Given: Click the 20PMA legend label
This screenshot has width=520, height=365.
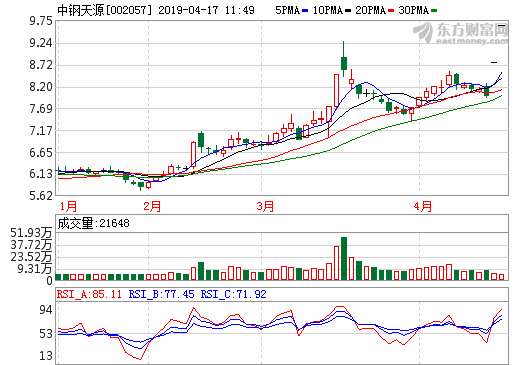Looking at the screenshot, I should 371,10.
